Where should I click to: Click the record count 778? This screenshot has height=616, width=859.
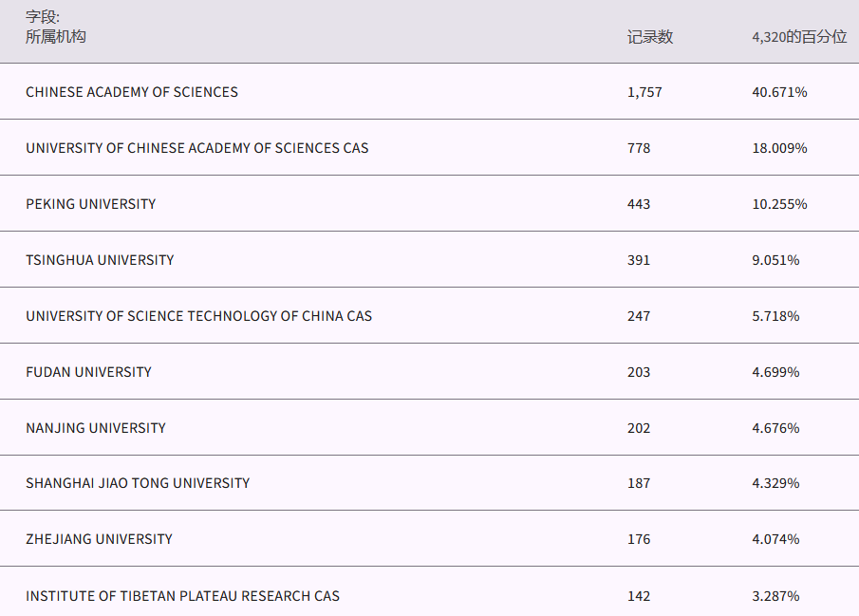tap(639, 148)
